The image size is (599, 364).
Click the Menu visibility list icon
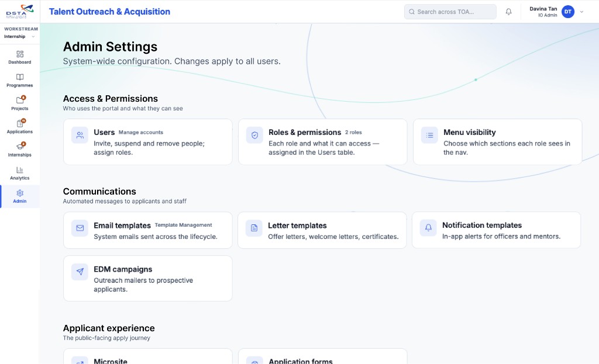point(430,135)
